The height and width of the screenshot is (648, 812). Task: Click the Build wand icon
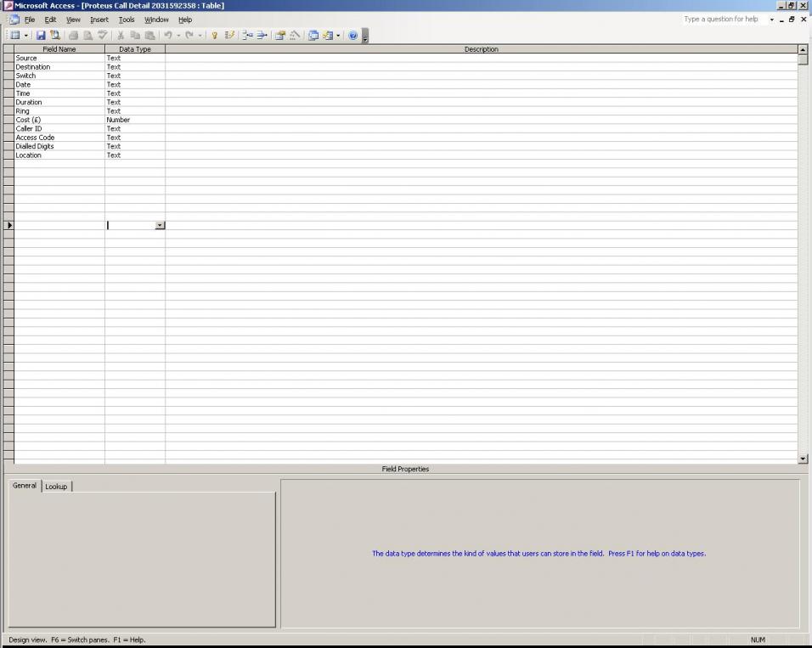click(x=295, y=35)
